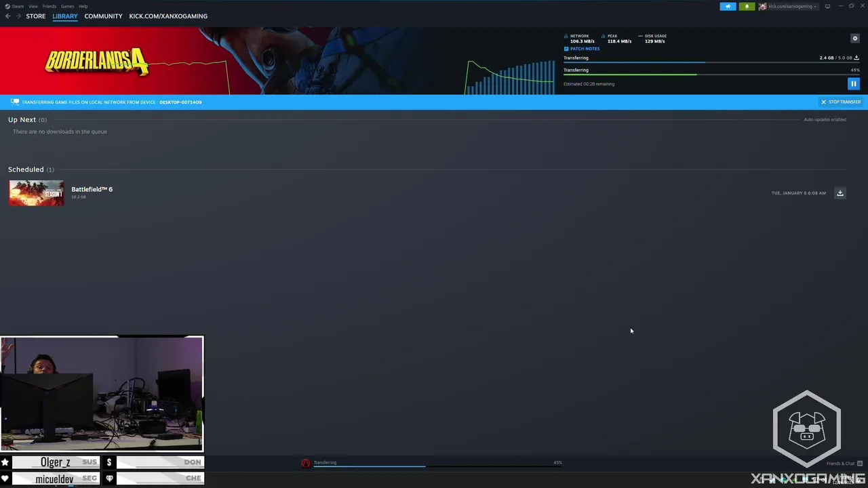Open the Help menu
868x488 pixels.
click(83, 6)
